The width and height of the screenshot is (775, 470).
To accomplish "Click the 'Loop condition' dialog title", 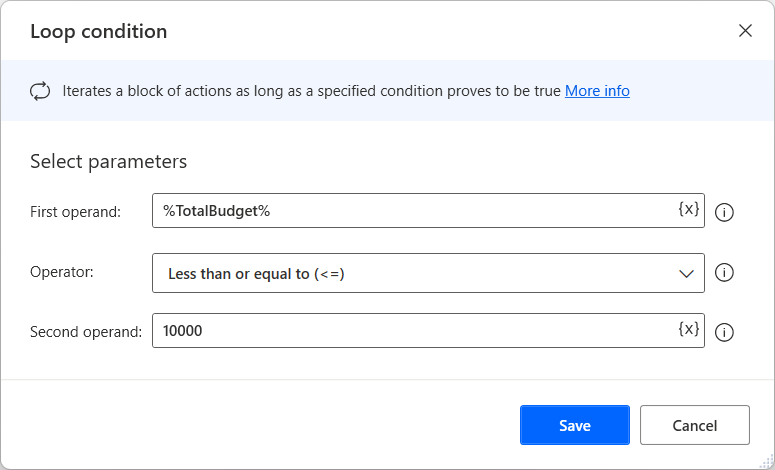I will (x=99, y=31).
